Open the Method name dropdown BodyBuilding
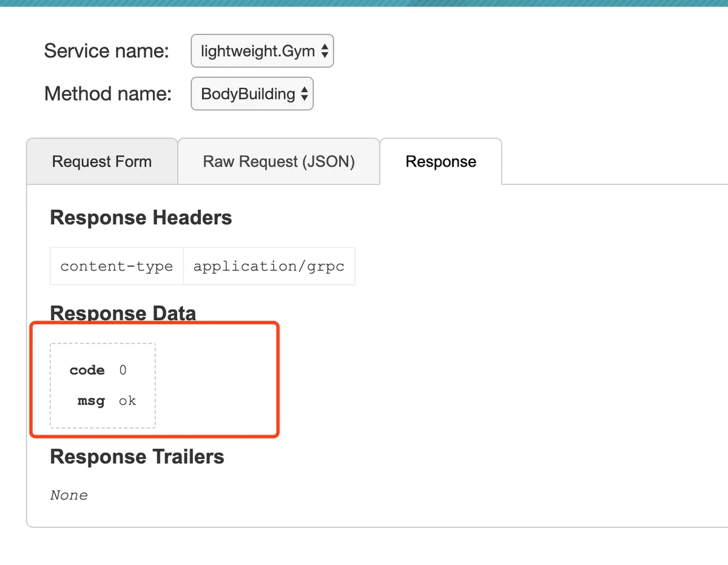Screen dimensions: 728x565 252,93
